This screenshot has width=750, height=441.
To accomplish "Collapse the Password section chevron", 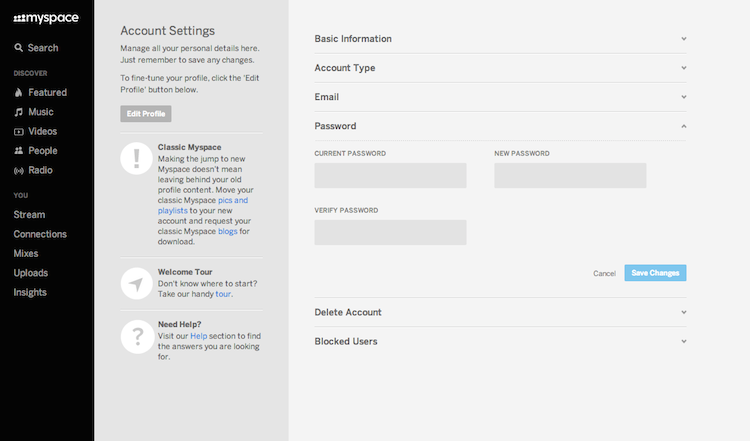I will pos(684,126).
